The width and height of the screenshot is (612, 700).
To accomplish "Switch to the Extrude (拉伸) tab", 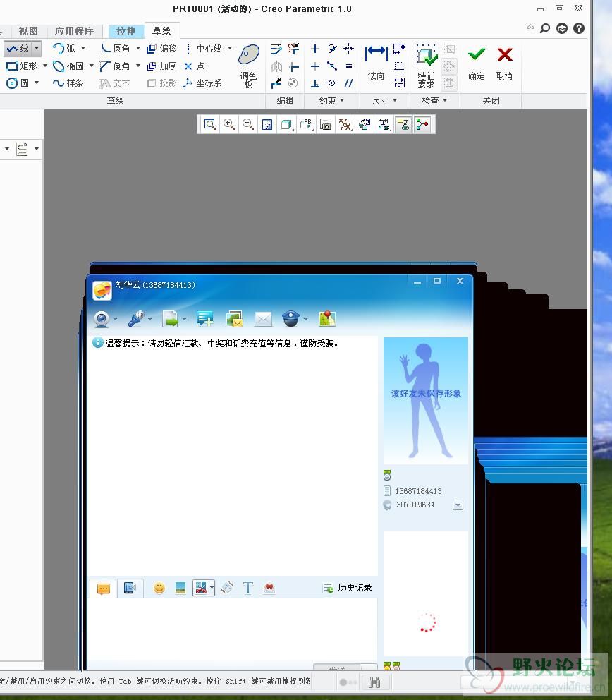I will coord(126,31).
